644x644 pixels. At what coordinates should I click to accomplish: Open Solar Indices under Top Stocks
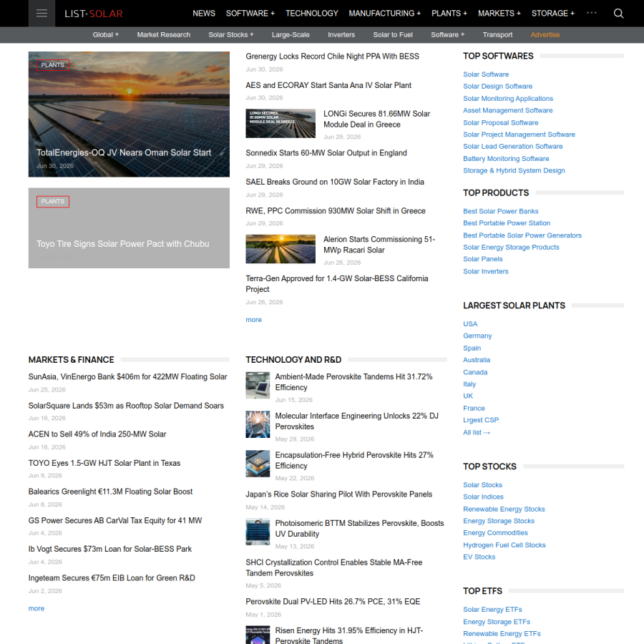(483, 497)
